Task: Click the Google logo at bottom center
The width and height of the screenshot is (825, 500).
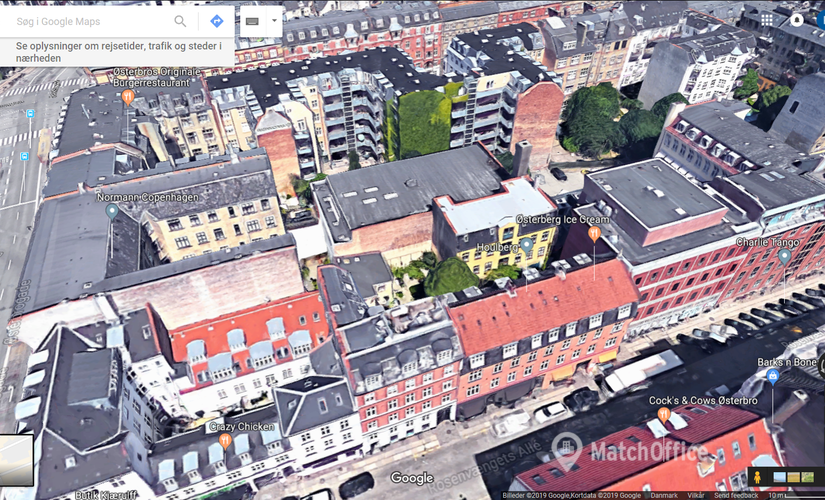Action: (411, 478)
